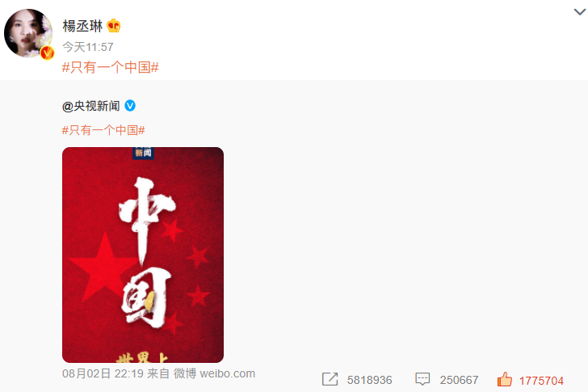Open 楊丞琳's profile avatar photo
588x392 pixels.
(x=28, y=33)
